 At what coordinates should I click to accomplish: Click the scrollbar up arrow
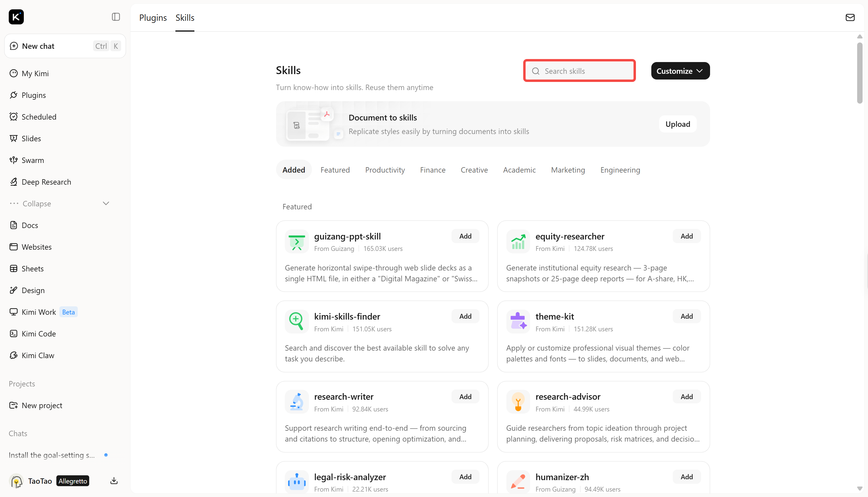click(860, 36)
